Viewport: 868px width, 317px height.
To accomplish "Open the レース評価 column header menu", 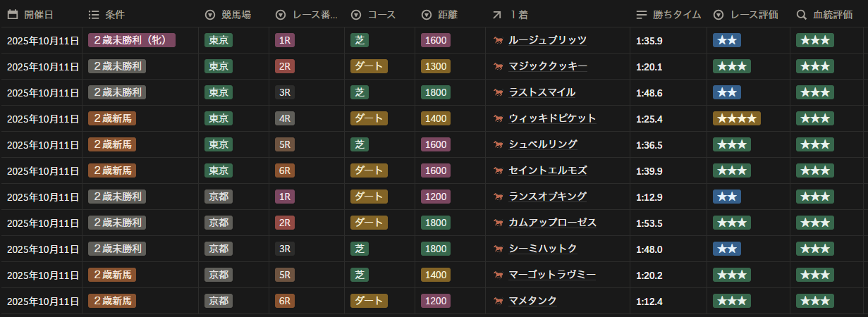I will click(746, 15).
